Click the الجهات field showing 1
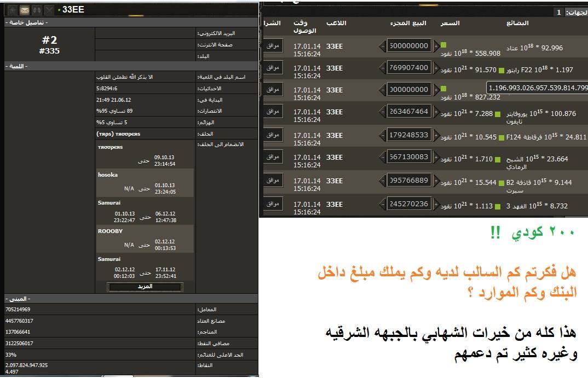 tap(559, 13)
